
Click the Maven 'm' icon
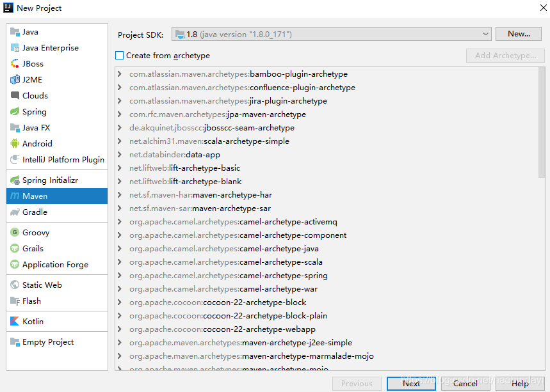coord(15,196)
